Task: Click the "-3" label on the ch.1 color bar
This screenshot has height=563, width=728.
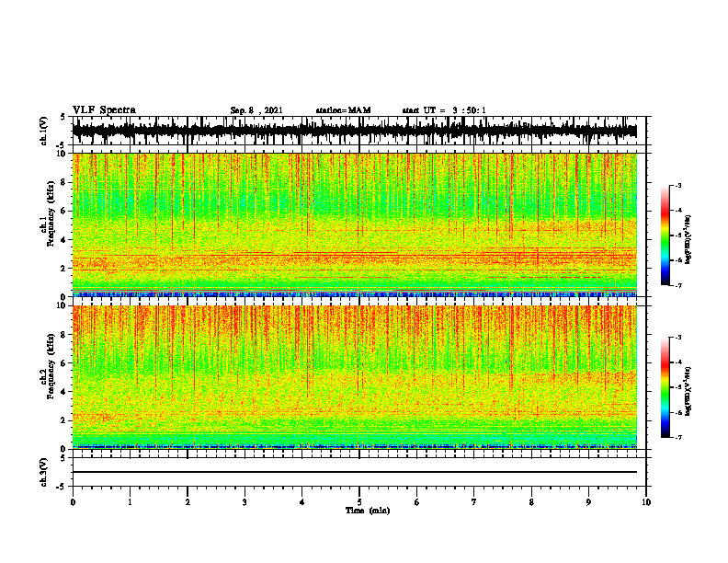Action: pyautogui.click(x=677, y=185)
